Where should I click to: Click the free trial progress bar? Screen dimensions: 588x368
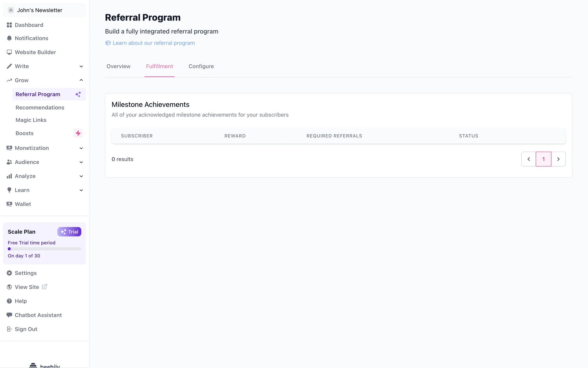coord(44,249)
